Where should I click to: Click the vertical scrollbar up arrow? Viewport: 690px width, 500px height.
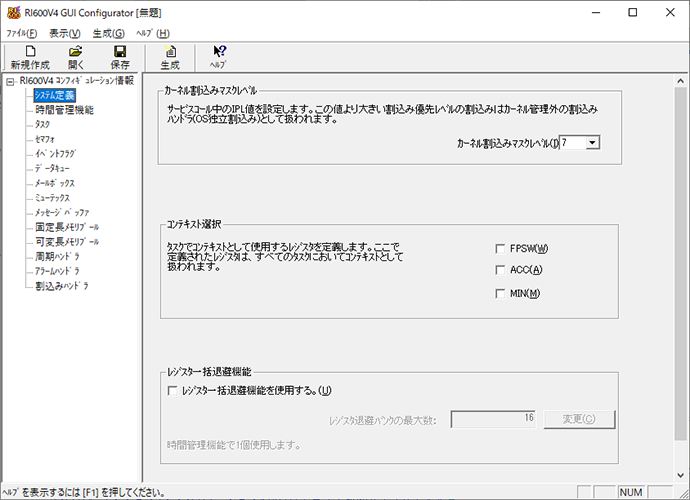coord(680,81)
